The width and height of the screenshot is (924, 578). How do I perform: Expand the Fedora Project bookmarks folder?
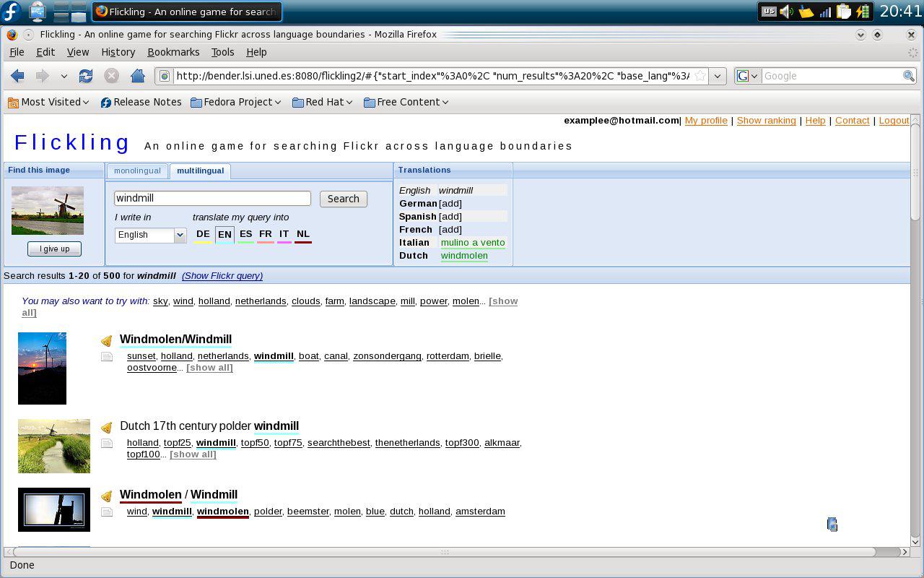[236, 102]
